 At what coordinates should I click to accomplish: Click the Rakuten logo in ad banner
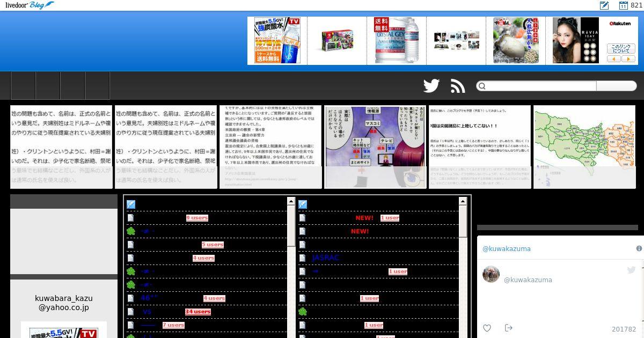(620, 24)
